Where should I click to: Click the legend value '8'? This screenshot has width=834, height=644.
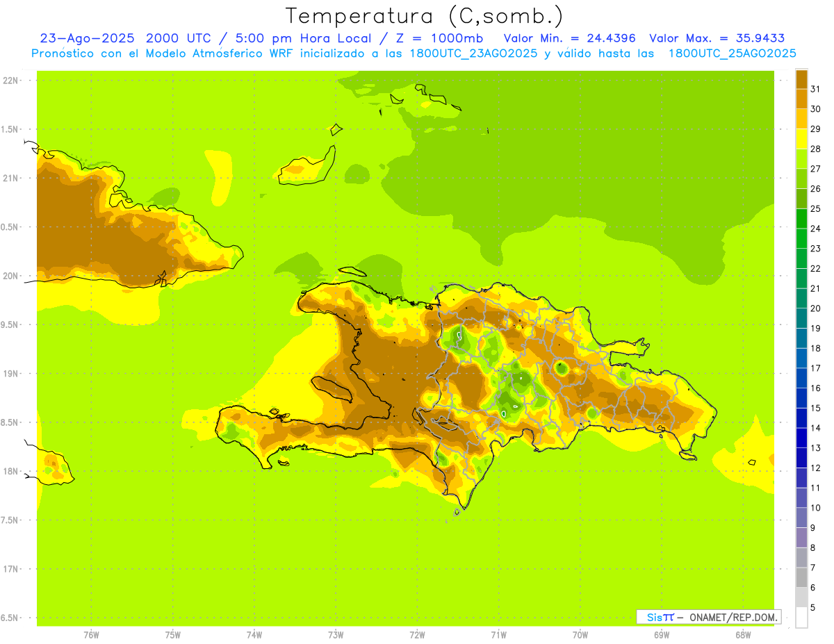(x=813, y=547)
